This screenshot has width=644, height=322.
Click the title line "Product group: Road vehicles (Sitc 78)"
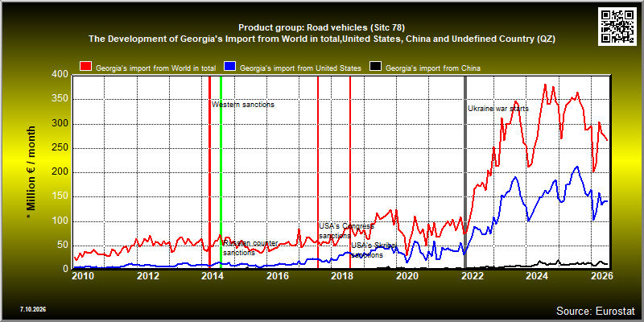pos(321,28)
